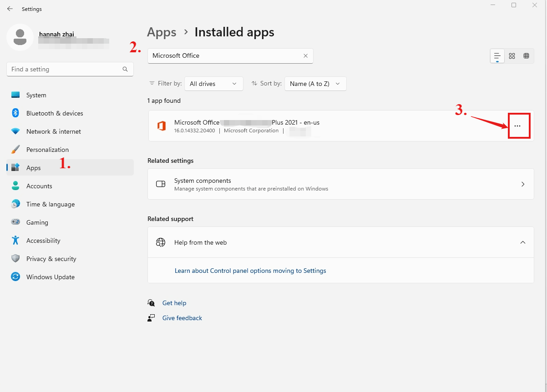Open the Filter by All drives dropdown
Image resolution: width=547 pixels, height=392 pixels.
point(213,84)
